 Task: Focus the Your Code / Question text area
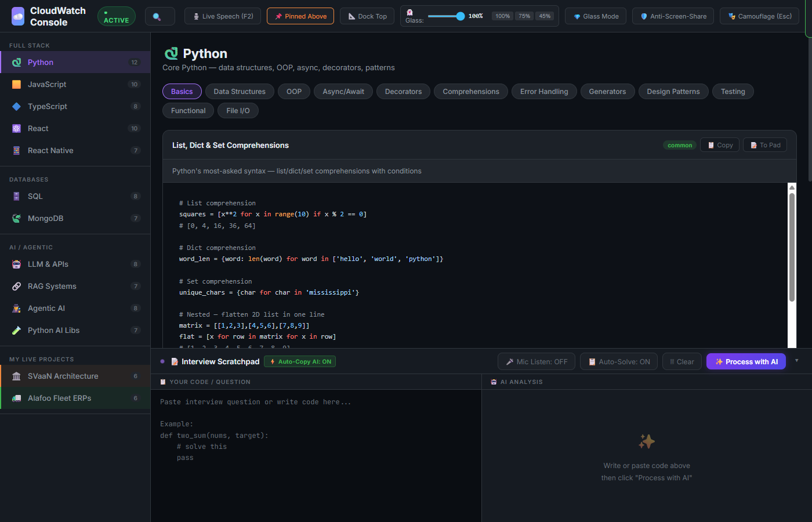point(316,456)
